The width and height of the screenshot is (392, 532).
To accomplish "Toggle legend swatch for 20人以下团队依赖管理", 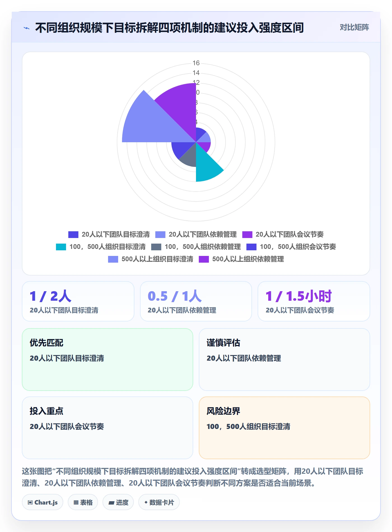I will point(160,234).
